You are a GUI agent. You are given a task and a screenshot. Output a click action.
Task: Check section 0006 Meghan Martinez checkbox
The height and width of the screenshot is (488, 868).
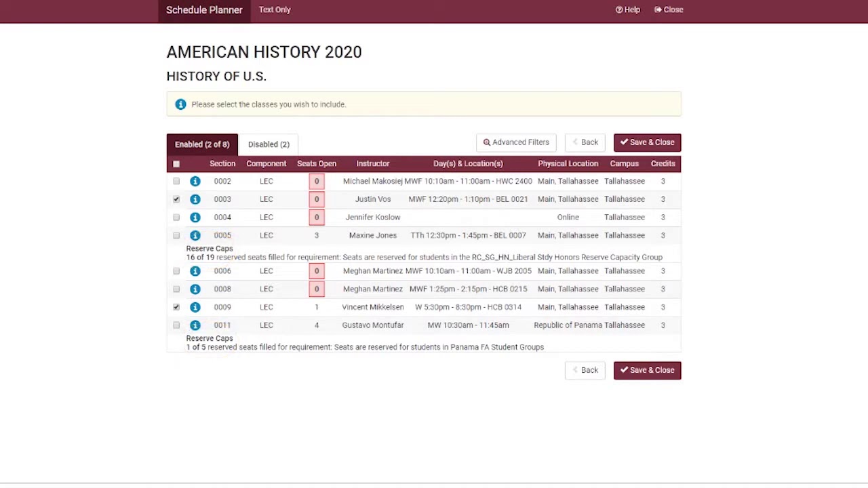click(x=176, y=271)
